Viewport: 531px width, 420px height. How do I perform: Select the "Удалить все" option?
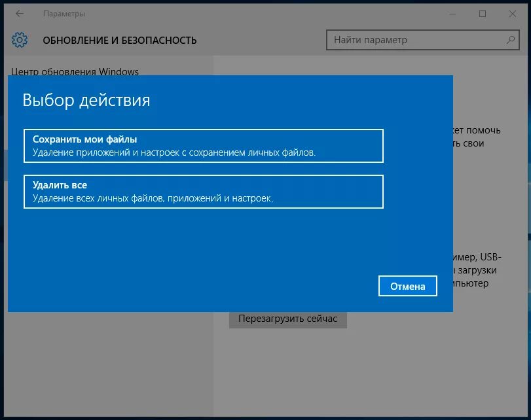pyautogui.click(x=204, y=191)
